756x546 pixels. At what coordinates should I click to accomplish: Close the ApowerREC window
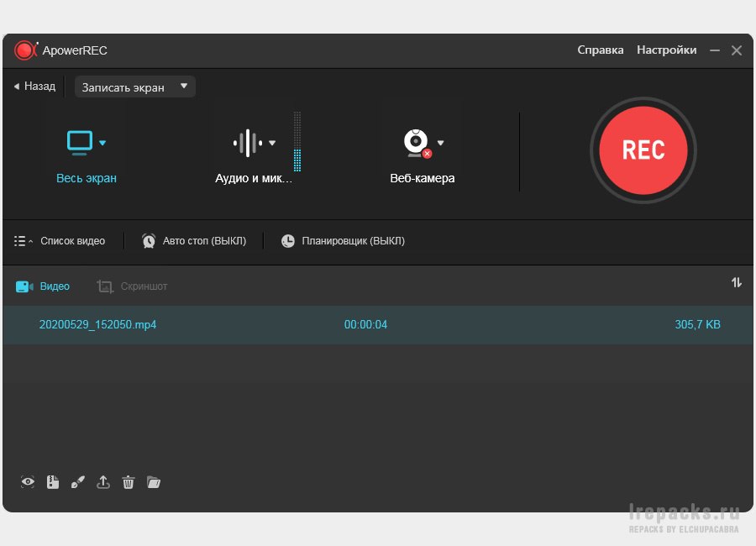(x=736, y=50)
